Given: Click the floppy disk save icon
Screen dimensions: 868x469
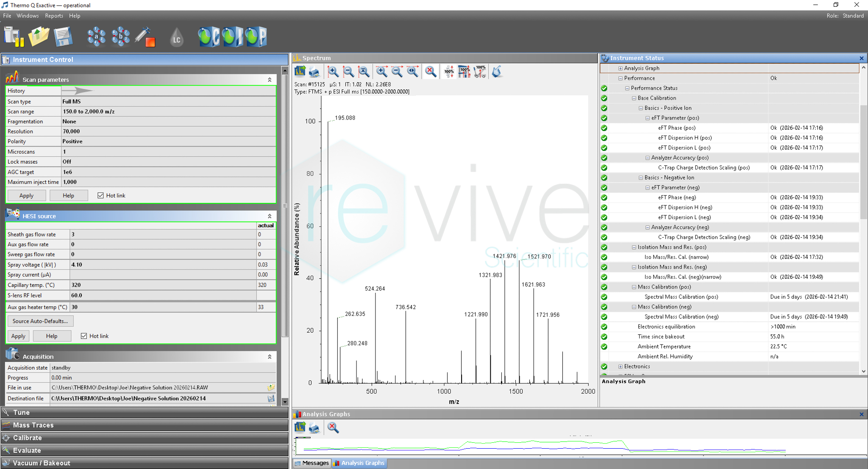Looking at the screenshot, I should 63,37.
